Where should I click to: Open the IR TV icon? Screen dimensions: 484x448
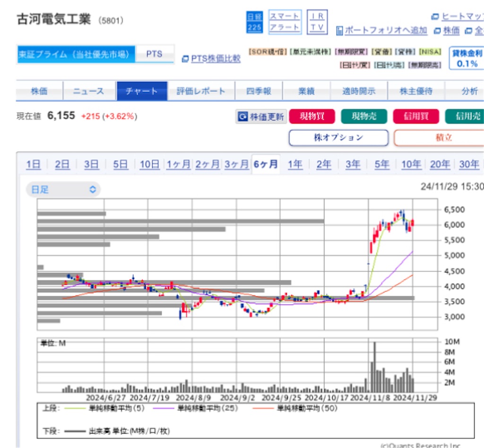click(x=317, y=22)
